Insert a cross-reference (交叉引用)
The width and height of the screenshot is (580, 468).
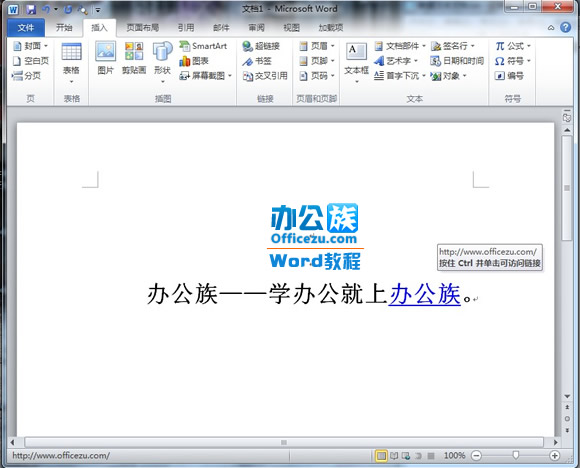pos(265,75)
